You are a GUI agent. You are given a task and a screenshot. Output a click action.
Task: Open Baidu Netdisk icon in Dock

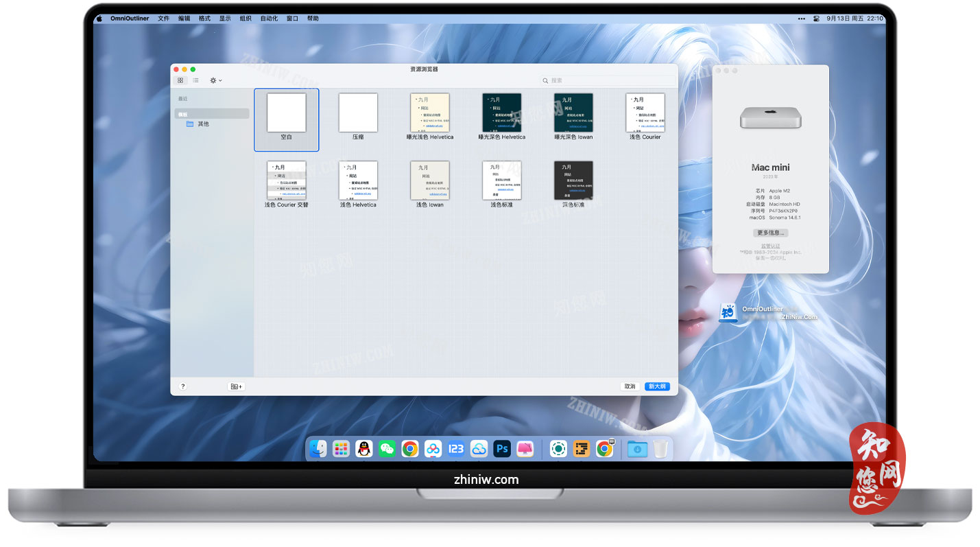point(433,449)
